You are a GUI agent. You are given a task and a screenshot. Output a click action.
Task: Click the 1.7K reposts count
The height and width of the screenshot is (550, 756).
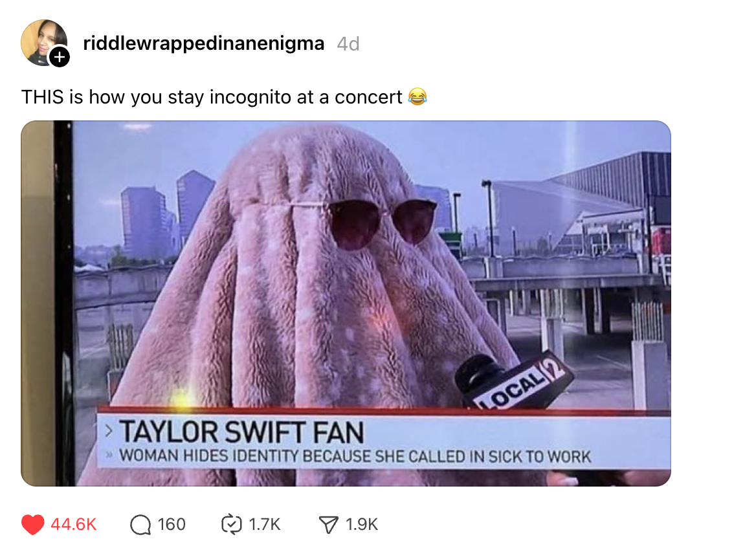click(x=264, y=525)
